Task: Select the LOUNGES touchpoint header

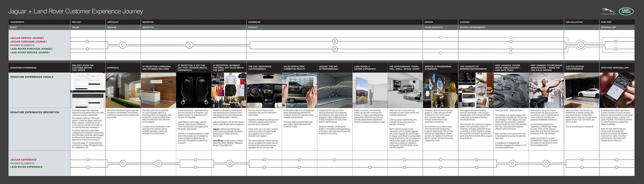Action: pyautogui.click(x=465, y=22)
